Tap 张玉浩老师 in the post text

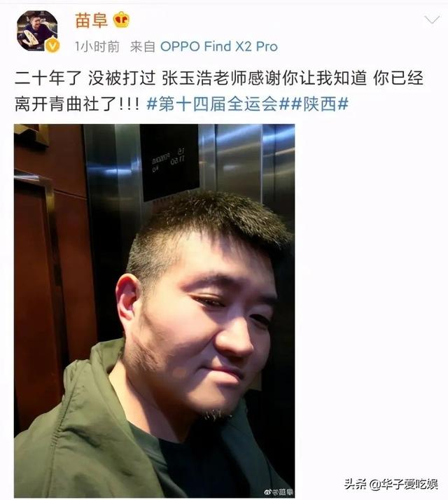pos(204,78)
